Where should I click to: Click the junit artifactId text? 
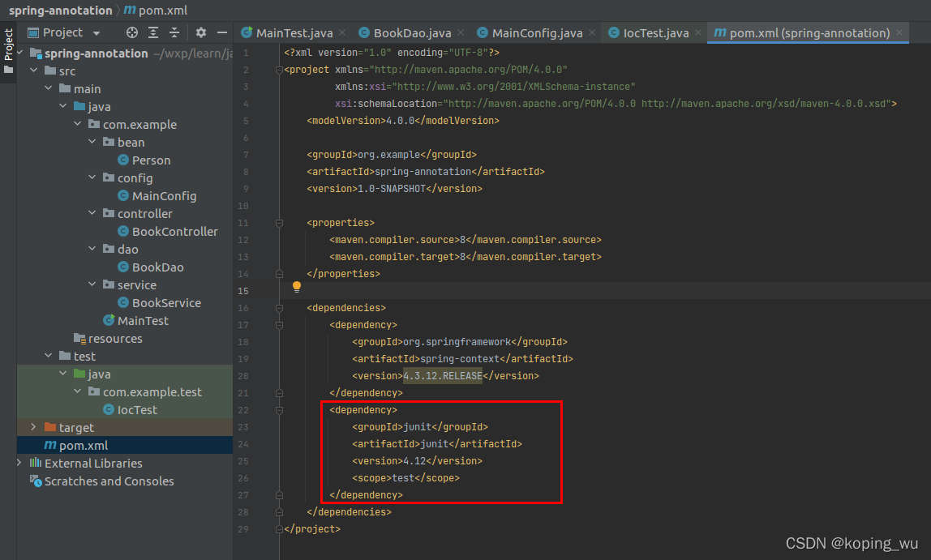point(435,444)
